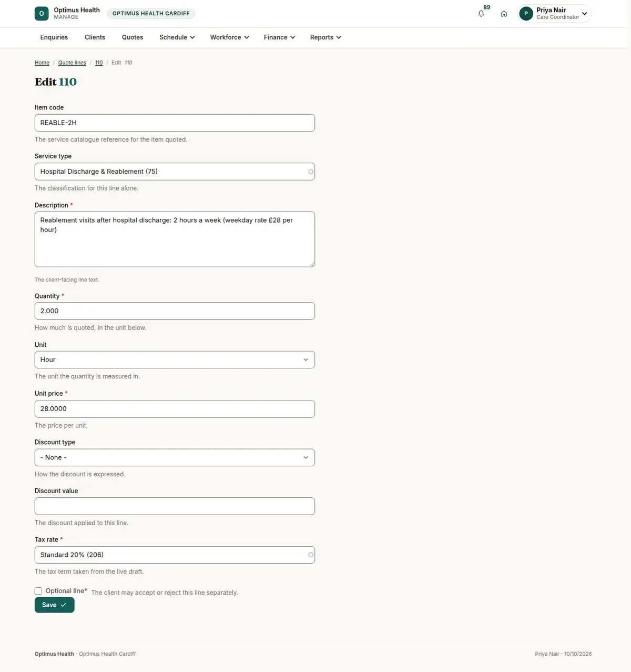Click into the Quantity field

pyautogui.click(x=175, y=311)
